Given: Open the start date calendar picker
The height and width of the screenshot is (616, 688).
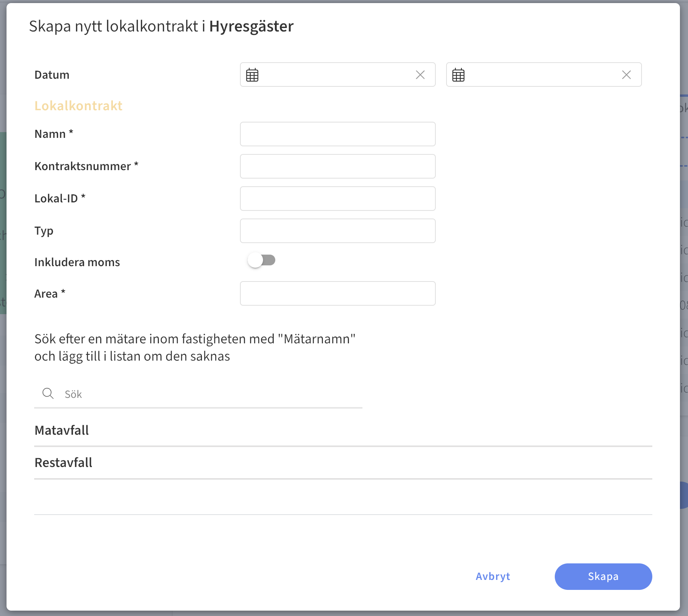Looking at the screenshot, I should point(252,75).
